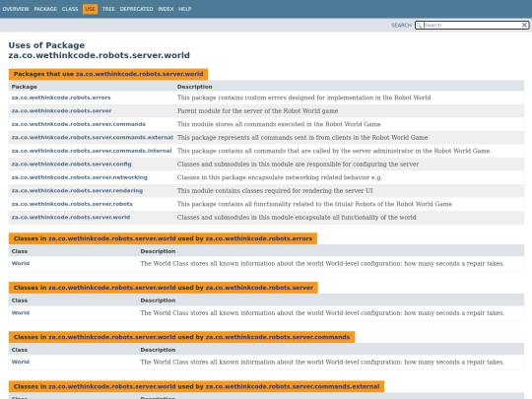The width and height of the screenshot is (532, 399).
Task: Open the Help navigation item
Action: click(x=185, y=9)
